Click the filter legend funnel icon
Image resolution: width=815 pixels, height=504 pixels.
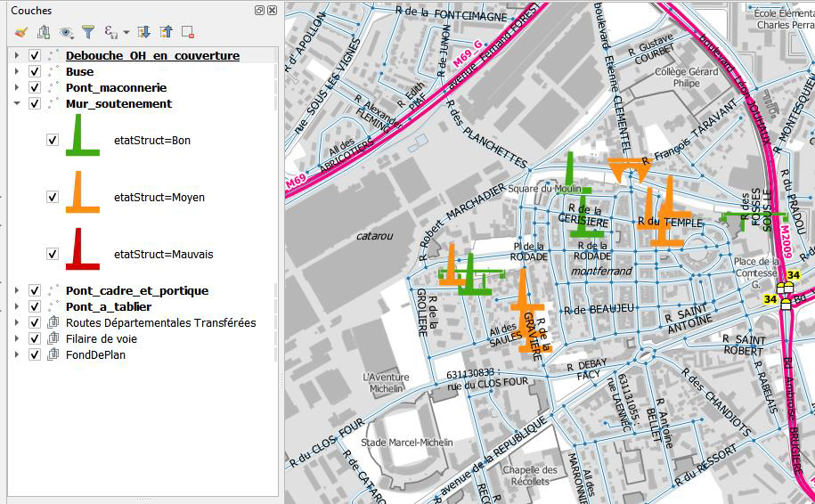point(88,32)
